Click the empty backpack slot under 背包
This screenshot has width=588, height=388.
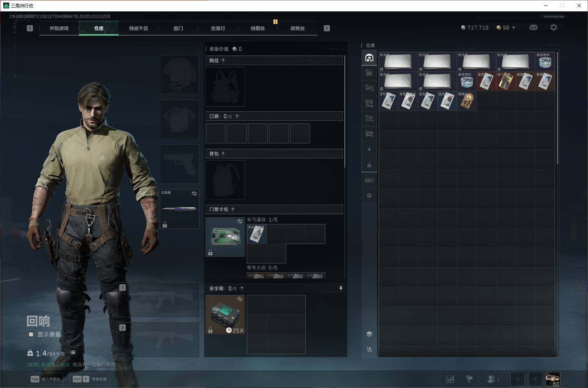tap(225, 180)
